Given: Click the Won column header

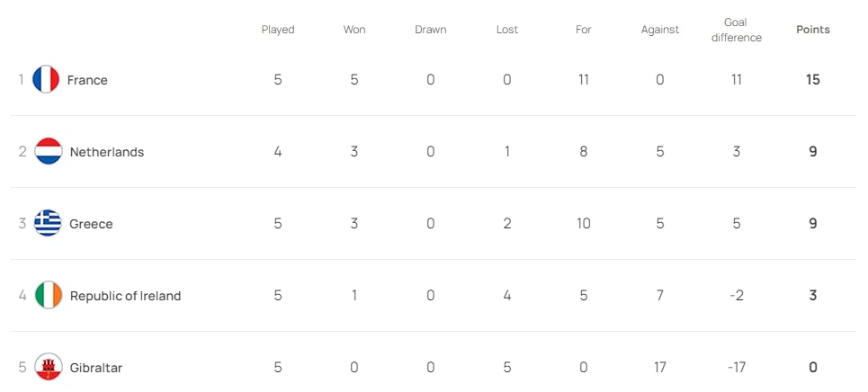Looking at the screenshot, I should pyautogui.click(x=354, y=30).
